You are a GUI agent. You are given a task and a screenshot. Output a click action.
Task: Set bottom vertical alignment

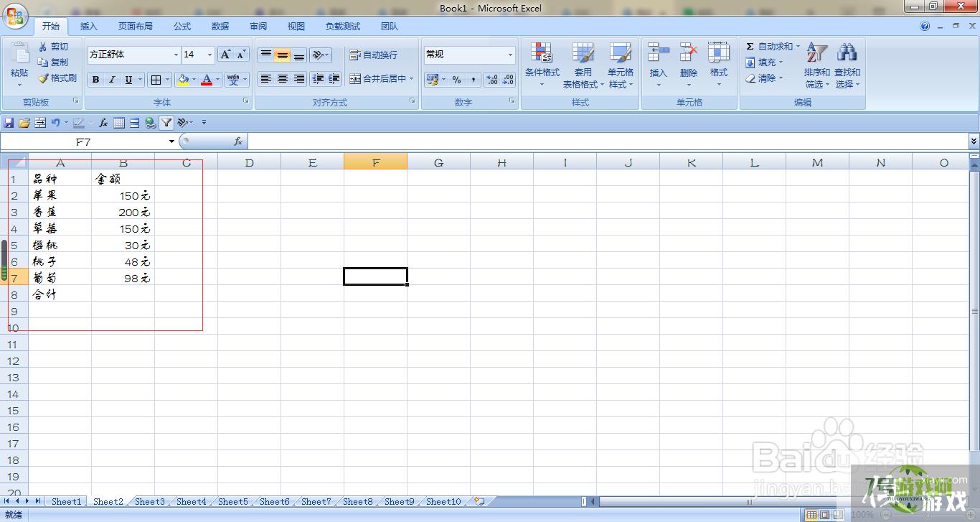click(298, 55)
